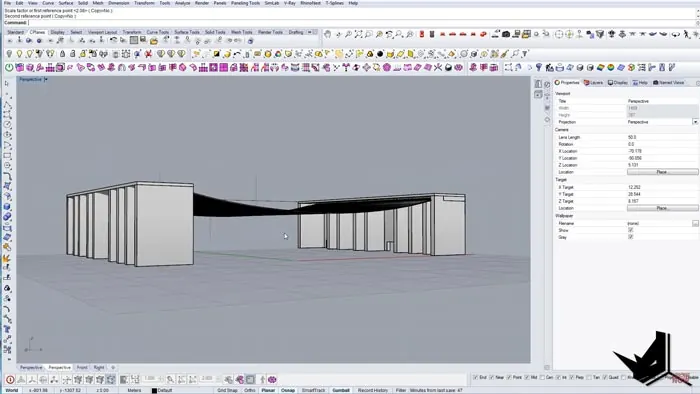Toggle the Tan osnap checkbox
The image size is (700, 394).
pos(589,377)
